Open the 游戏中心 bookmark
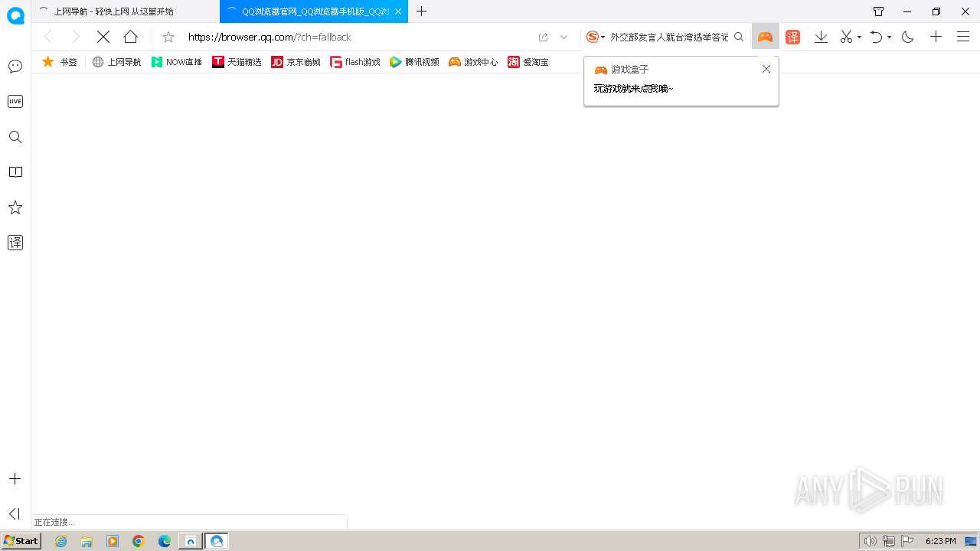 pos(473,62)
